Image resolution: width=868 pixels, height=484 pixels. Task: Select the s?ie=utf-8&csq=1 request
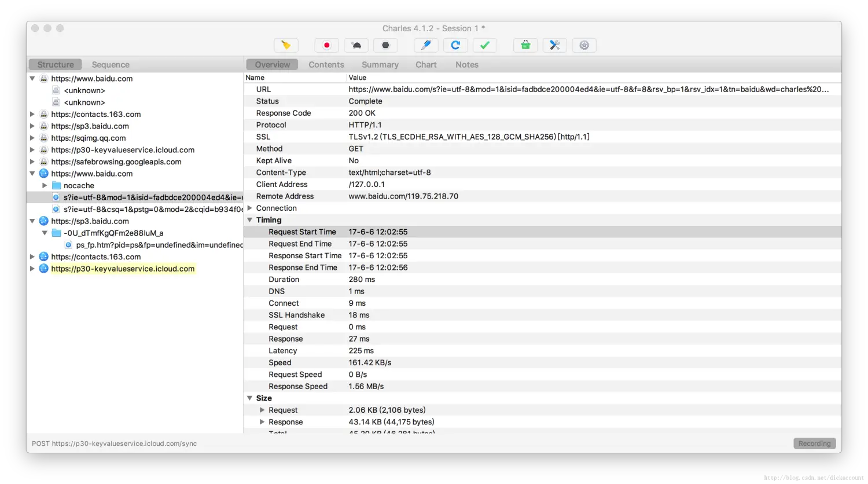[x=153, y=209]
